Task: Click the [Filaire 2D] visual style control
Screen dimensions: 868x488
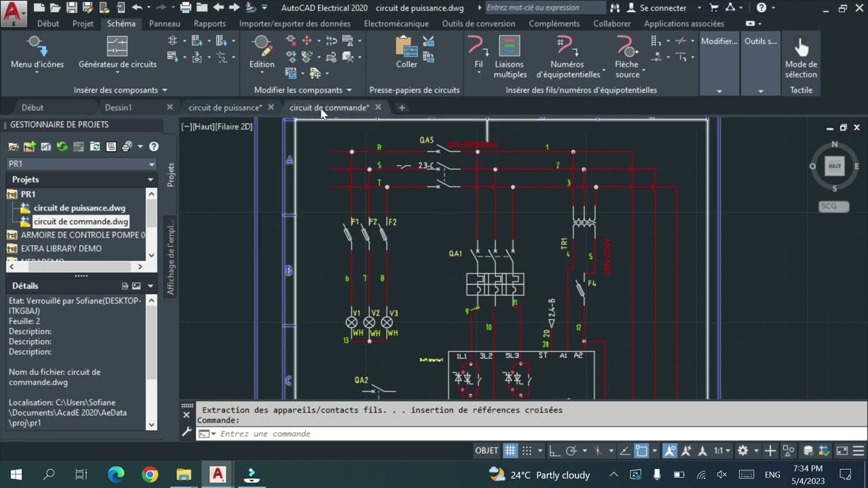Action: click(x=234, y=126)
